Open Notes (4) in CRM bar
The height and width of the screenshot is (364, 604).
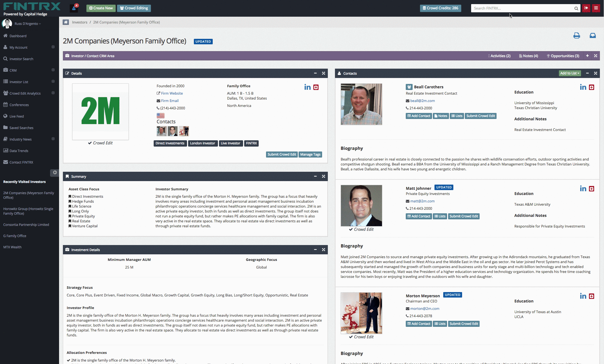click(x=529, y=56)
